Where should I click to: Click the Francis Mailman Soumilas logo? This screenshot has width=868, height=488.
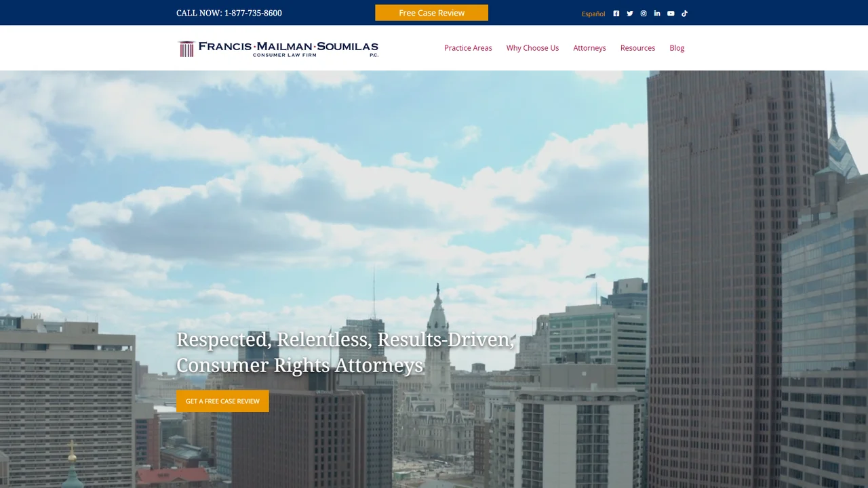click(x=278, y=48)
